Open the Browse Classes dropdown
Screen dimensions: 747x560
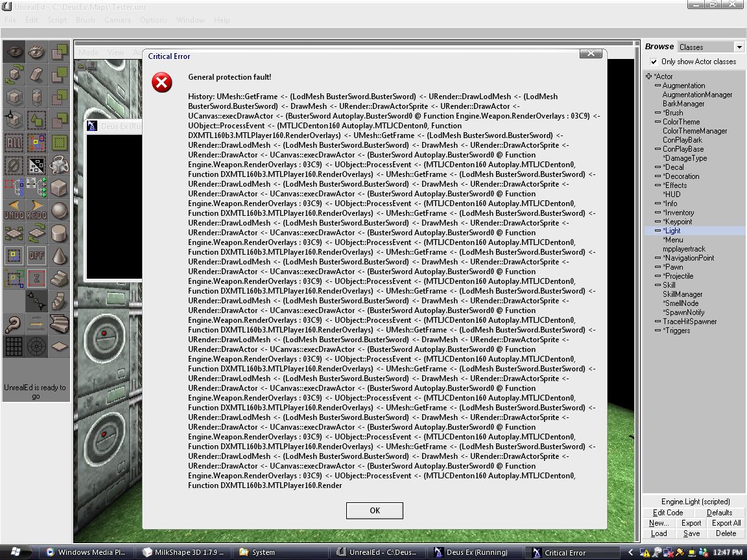point(739,47)
